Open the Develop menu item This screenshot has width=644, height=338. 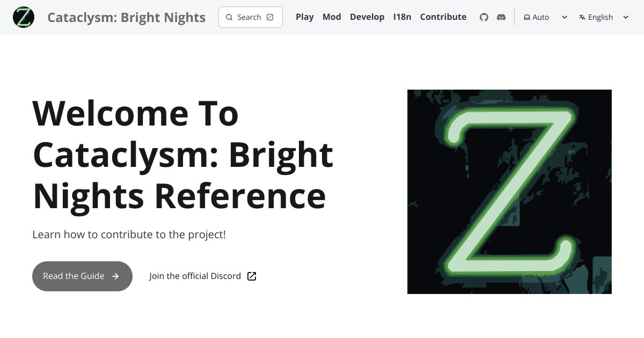tap(367, 17)
